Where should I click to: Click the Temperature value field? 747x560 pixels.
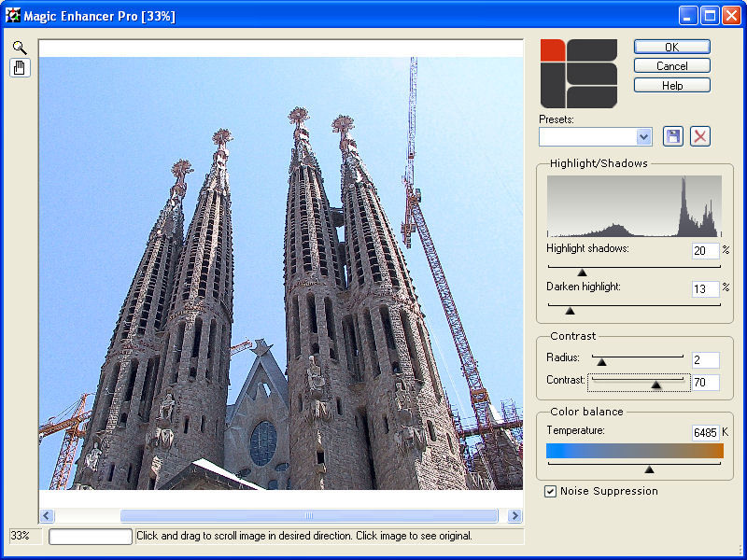tap(705, 432)
